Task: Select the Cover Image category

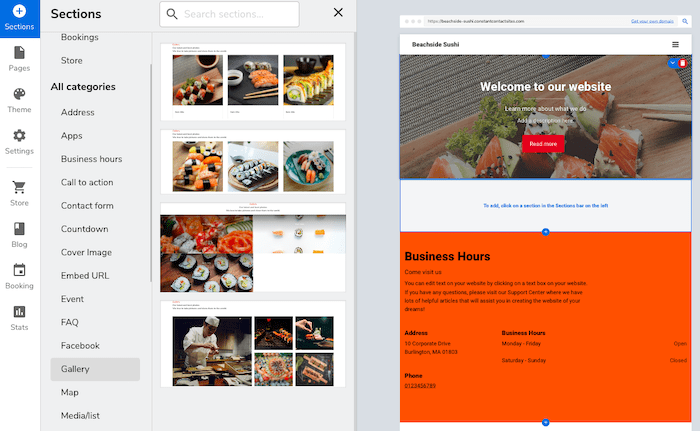Action: click(x=86, y=252)
